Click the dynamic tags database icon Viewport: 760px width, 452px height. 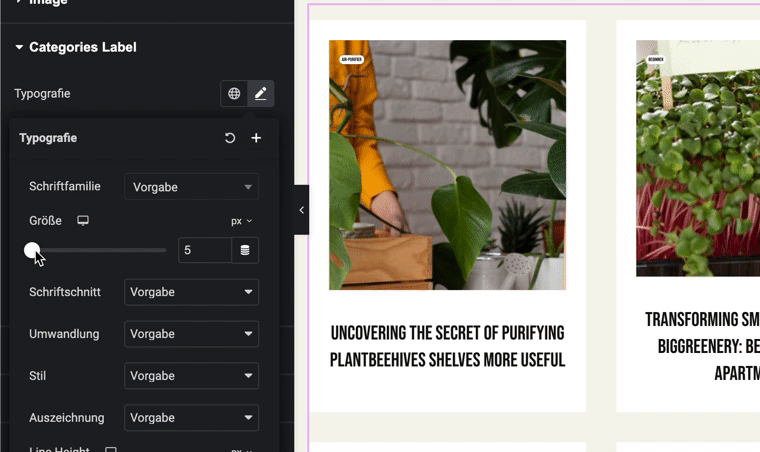(x=245, y=250)
